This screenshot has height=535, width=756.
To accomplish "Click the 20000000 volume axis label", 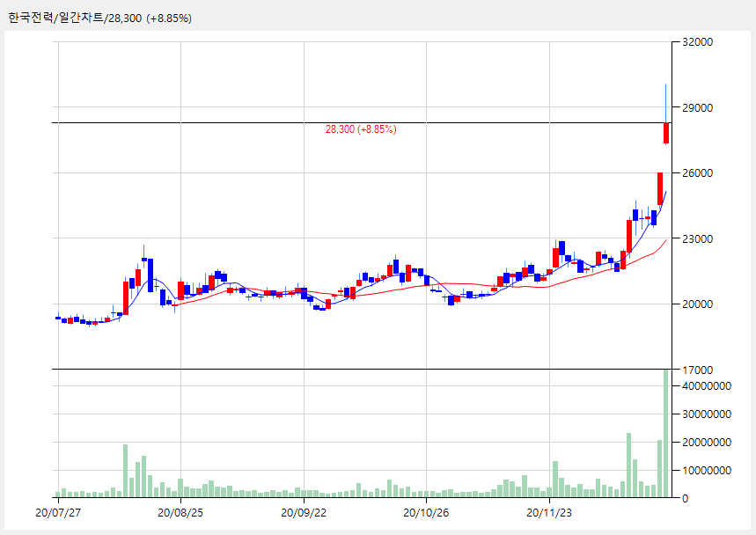I will (707, 442).
